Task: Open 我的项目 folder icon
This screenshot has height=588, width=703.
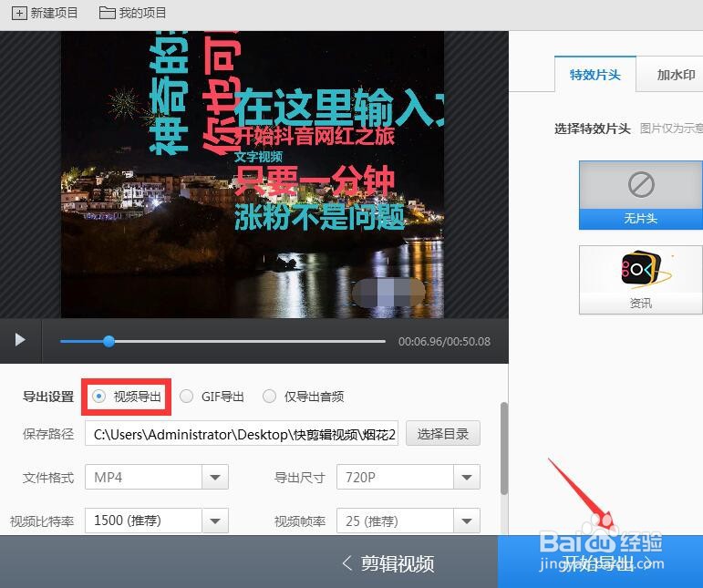Action: 107,13
